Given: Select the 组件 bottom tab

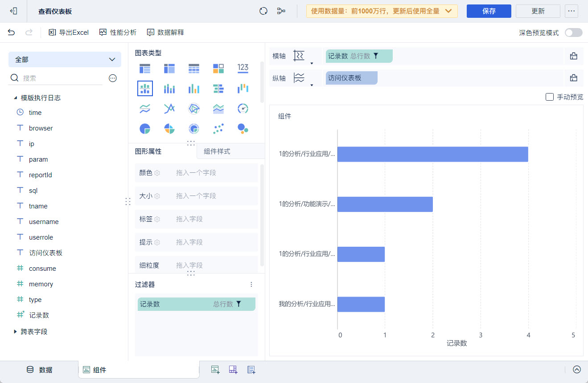Looking at the screenshot, I should click(139, 370).
